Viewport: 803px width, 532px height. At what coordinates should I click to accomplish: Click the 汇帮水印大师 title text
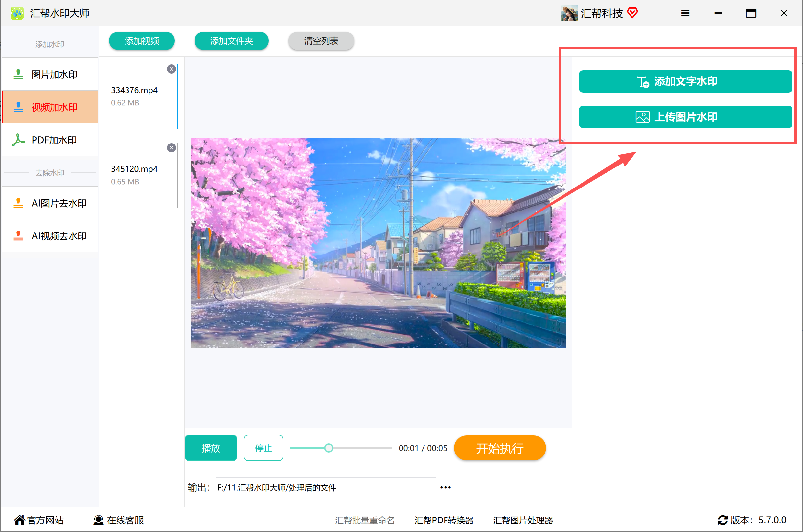click(60, 13)
